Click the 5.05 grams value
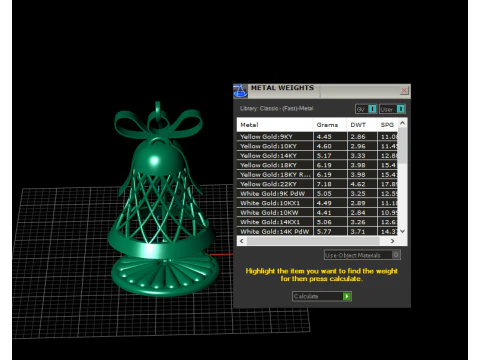The image size is (480, 360). click(324, 194)
